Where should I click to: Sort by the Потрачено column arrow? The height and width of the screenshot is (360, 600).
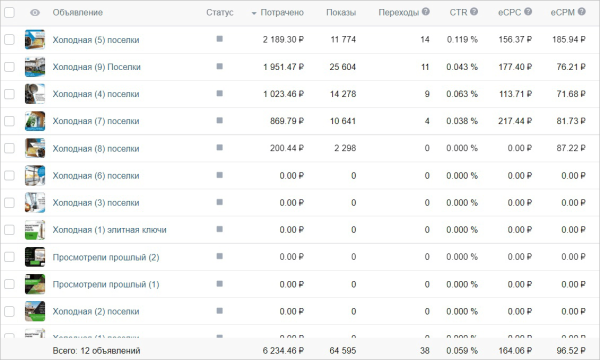[x=254, y=13]
